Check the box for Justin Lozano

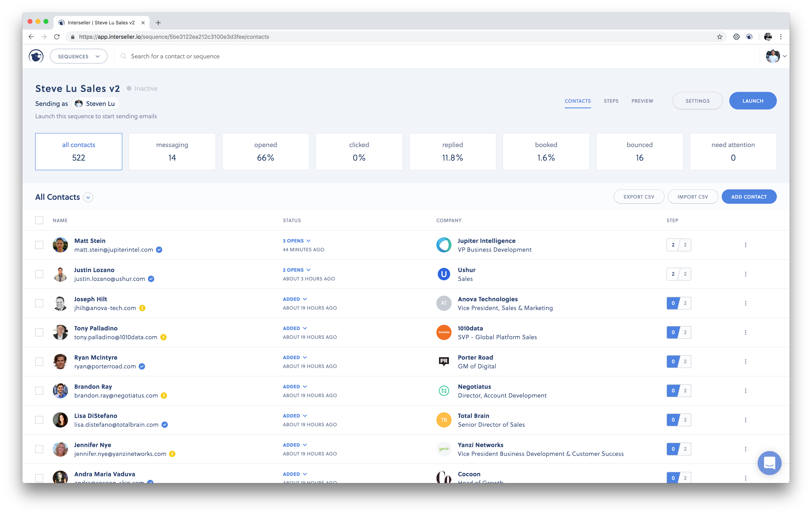point(39,274)
